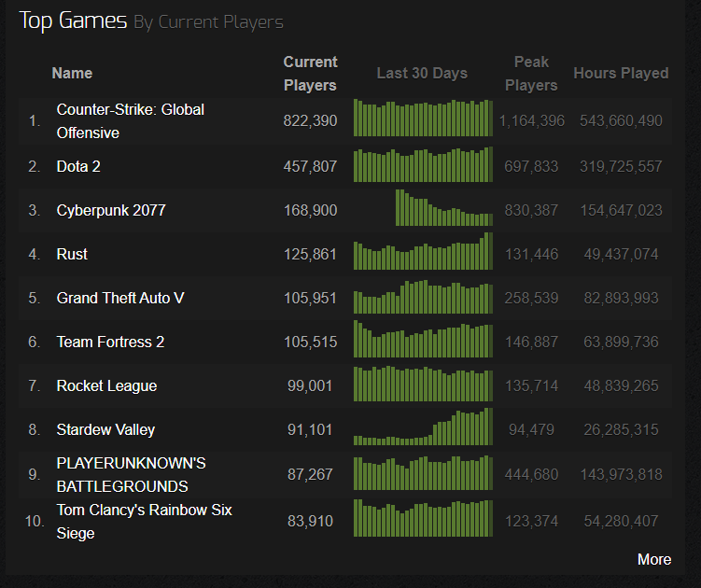Click the hours played value 143,973,818
Image resolution: width=701 pixels, height=588 pixels.
[x=621, y=474]
